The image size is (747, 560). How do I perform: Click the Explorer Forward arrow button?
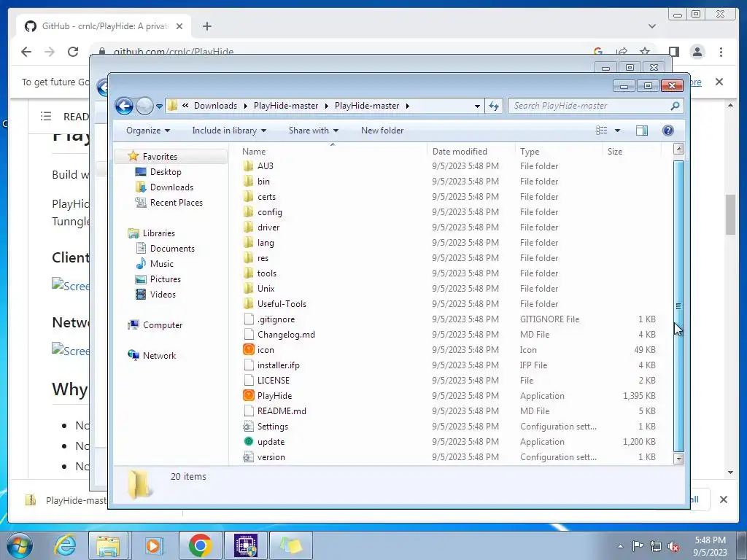144,106
